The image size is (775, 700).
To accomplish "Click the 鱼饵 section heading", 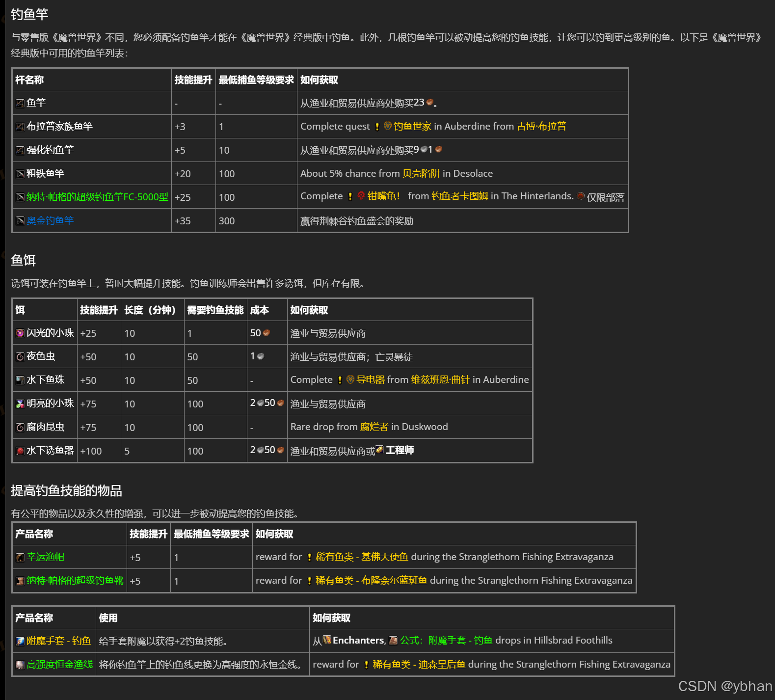I will [x=23, y=260].
